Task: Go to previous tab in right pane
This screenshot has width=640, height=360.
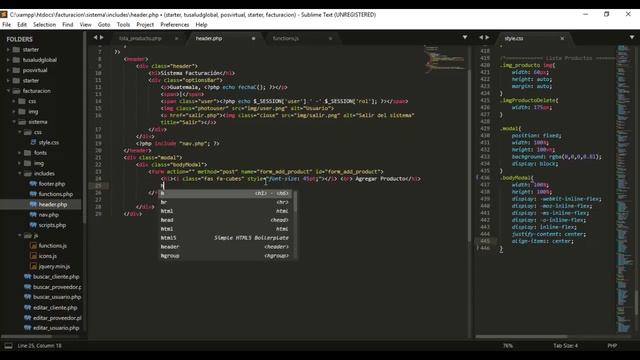Action: [481, 38]
